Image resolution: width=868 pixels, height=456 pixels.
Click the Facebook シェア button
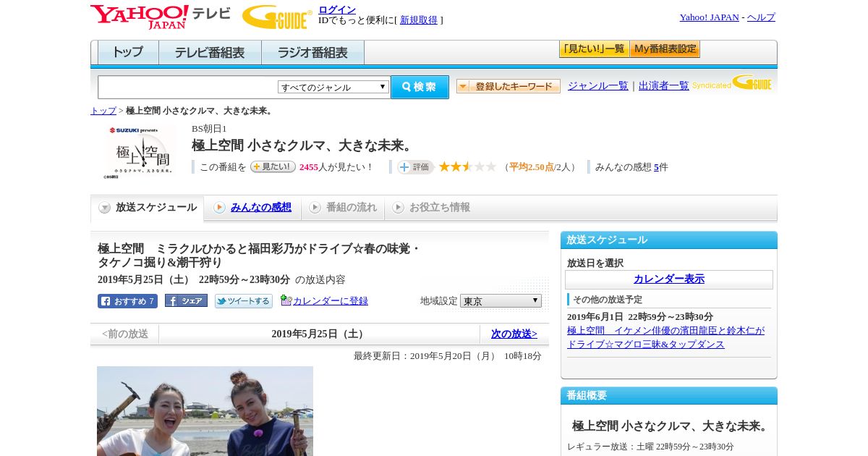click(x=186, y=301)
